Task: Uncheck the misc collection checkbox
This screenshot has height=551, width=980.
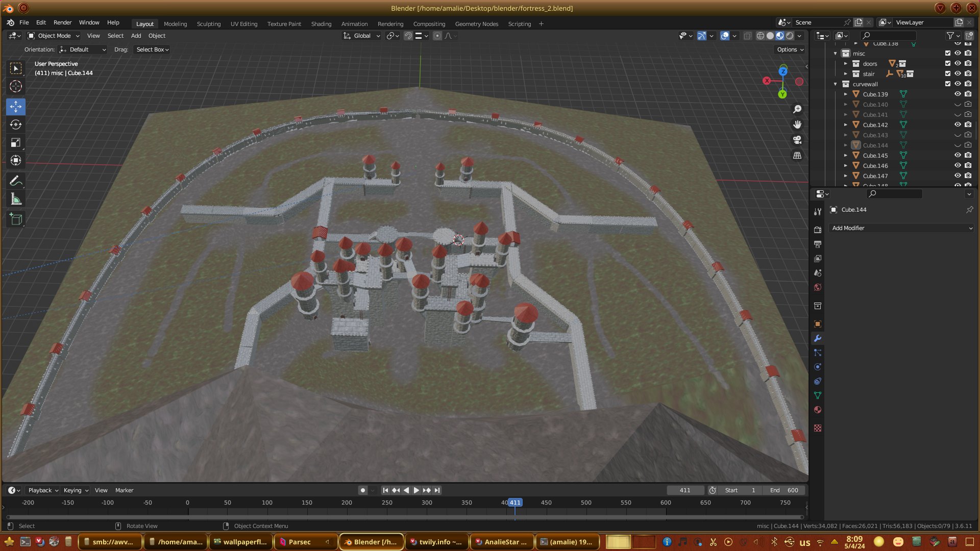Action: pos(948,53)
